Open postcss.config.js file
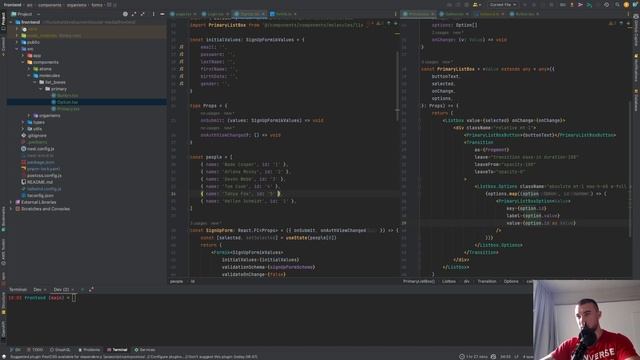 point(41,176)
